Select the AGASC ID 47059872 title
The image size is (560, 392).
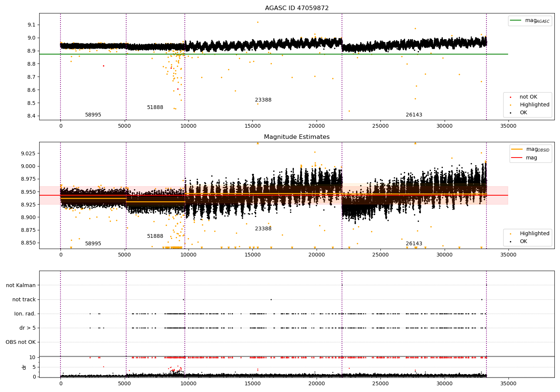coord(297,8)
